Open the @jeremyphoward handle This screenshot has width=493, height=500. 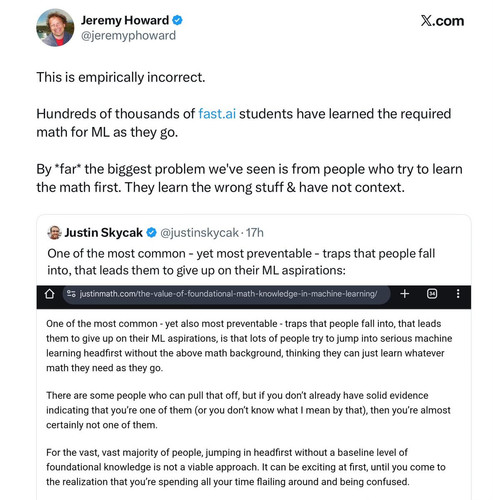pyautogui.click(x=128, y=36)
